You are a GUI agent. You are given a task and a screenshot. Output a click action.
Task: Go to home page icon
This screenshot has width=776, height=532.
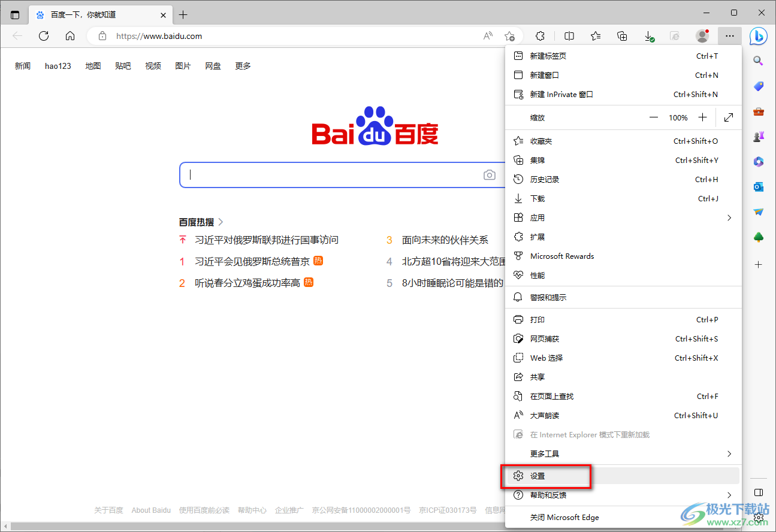(70, 36)
